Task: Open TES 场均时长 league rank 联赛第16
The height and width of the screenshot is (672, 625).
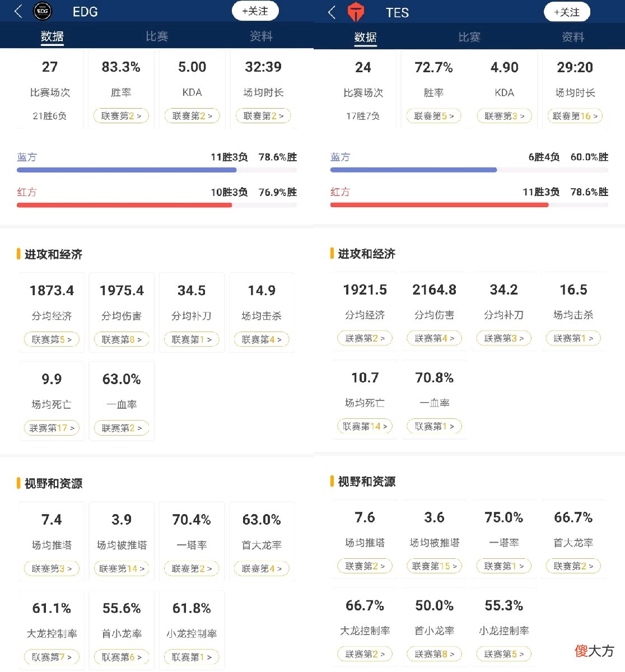Action: [x=575, y=116]
